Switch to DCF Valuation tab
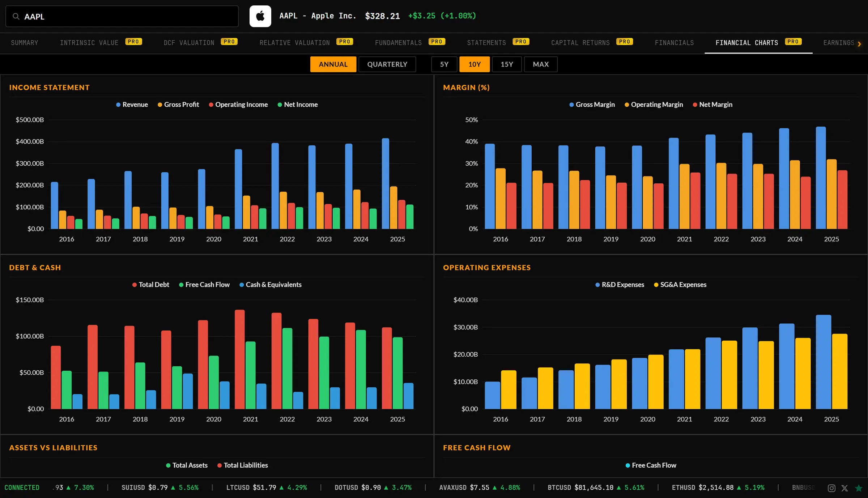The width and height of the screenshot is (868, 498). tap(189, 43)
